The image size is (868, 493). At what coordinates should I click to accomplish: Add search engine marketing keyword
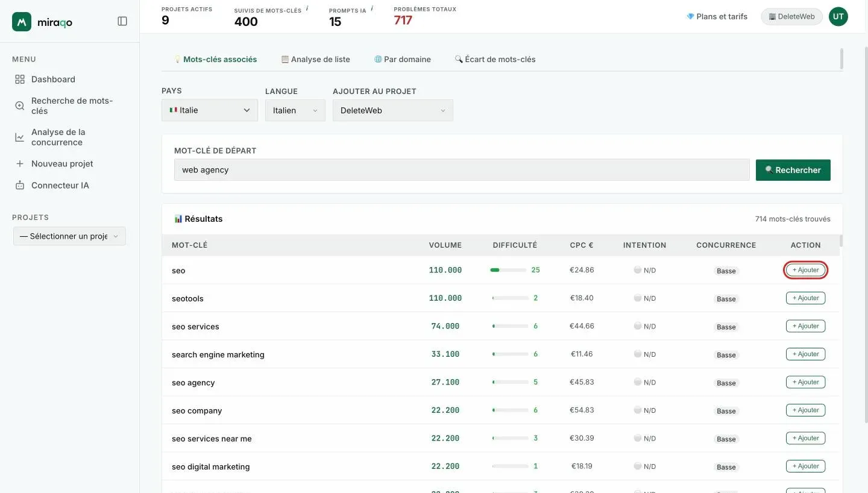pos(805,354)
